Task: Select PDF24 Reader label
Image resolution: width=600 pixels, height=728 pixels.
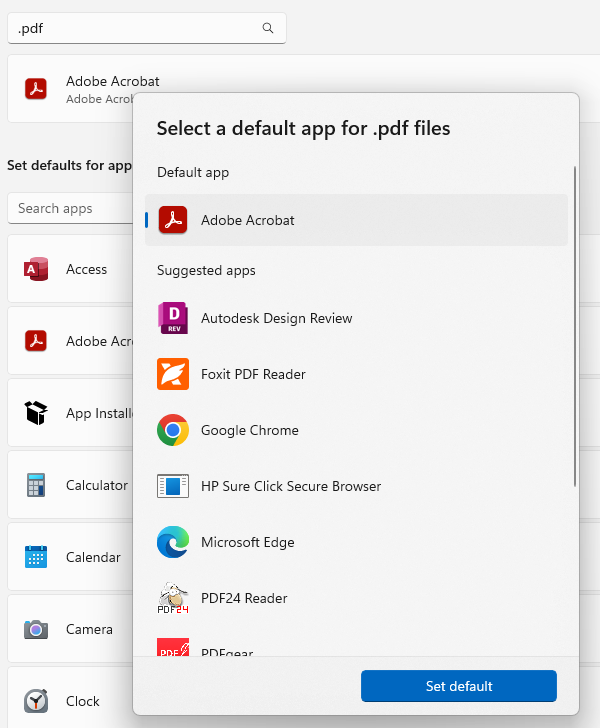Action: point(244,598)
